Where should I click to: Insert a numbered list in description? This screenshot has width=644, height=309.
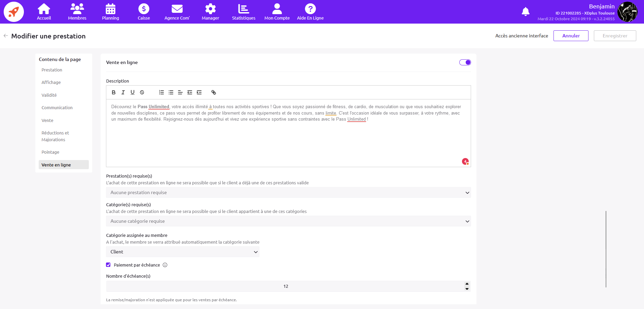[x=162, y=92]
